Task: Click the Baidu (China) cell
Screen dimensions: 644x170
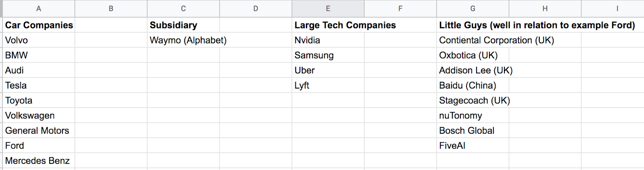Action: coord(473,85)
